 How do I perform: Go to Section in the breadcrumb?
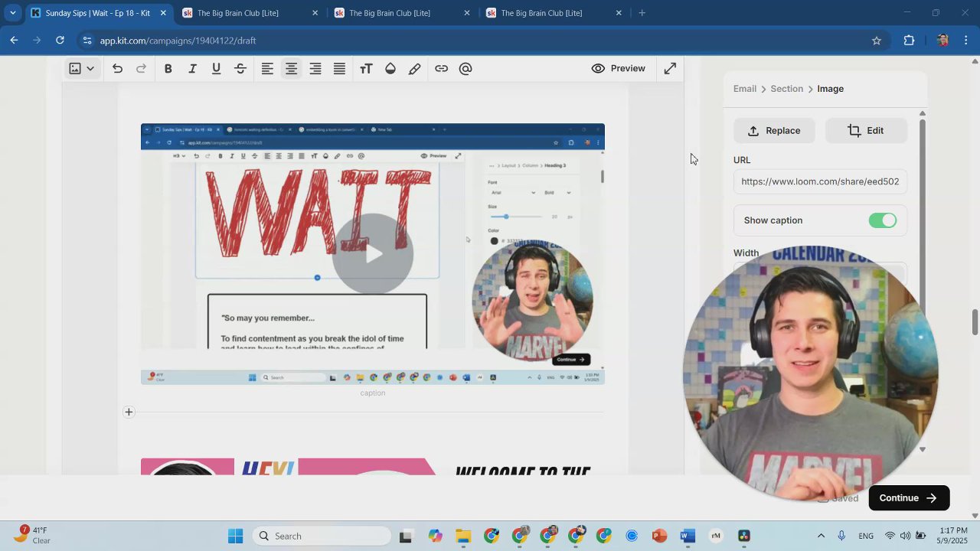click(x=786, y=89)
